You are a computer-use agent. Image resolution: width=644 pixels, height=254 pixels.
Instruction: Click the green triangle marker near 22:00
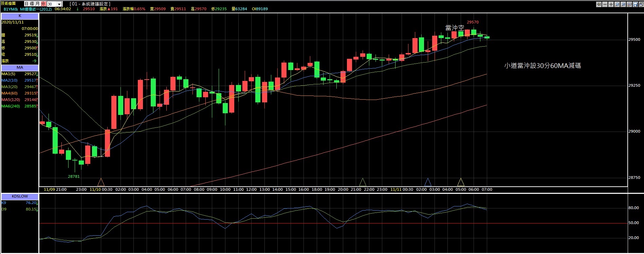[x=363, y=182]
